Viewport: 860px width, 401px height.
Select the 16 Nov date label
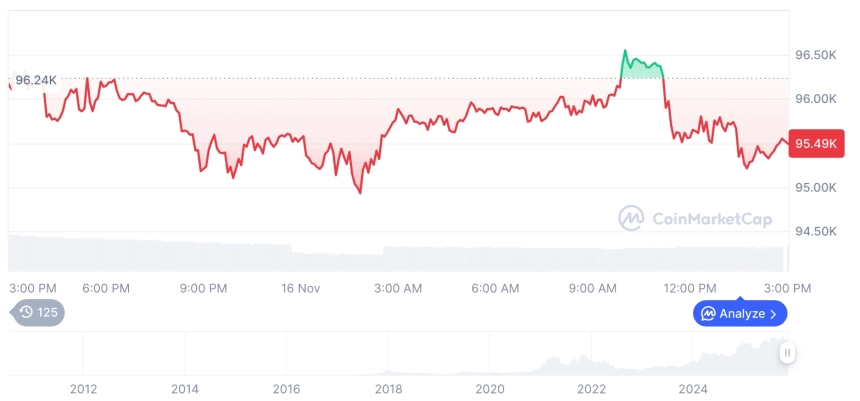point(300,288)
